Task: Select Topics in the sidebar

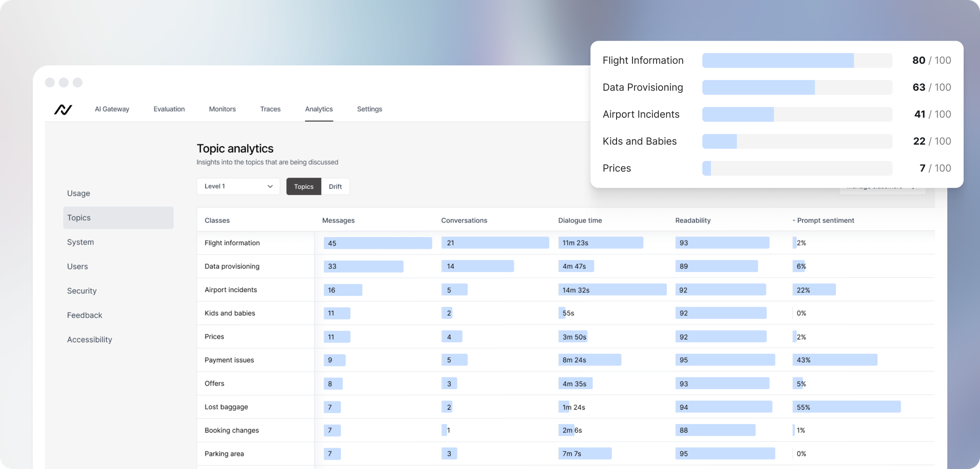Action: point(118,217)
